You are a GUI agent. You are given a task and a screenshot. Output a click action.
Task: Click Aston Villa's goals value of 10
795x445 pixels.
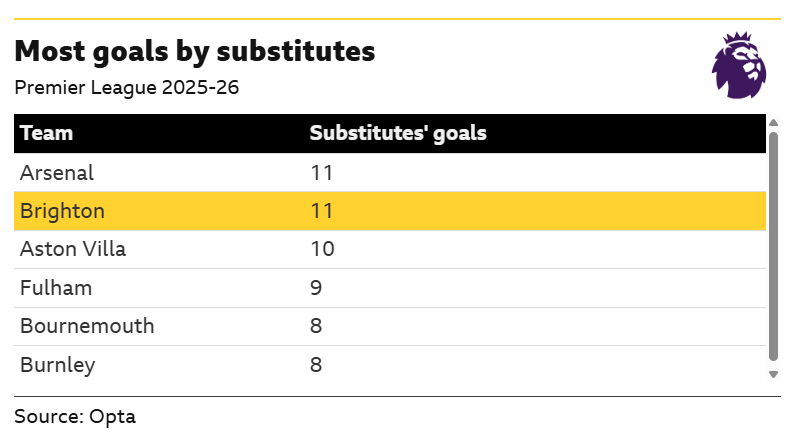point(322,249)
